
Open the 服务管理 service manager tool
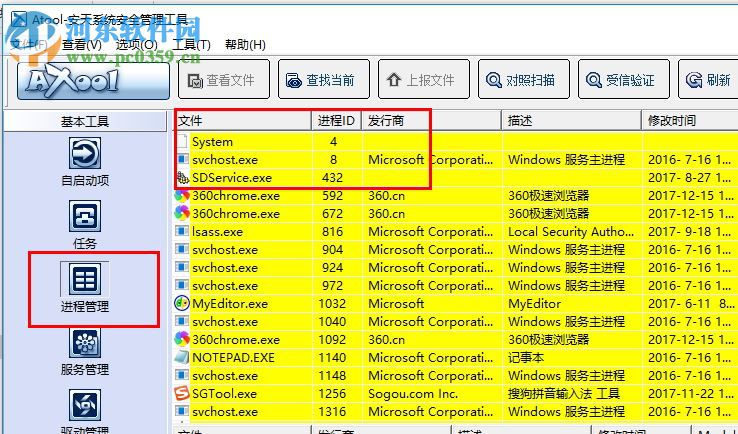[x=85, y=351]
